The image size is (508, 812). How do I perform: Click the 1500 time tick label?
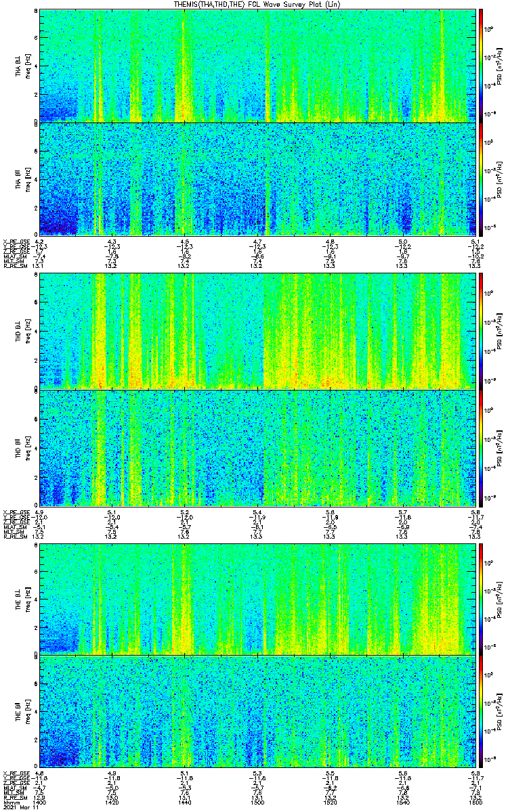257,803
